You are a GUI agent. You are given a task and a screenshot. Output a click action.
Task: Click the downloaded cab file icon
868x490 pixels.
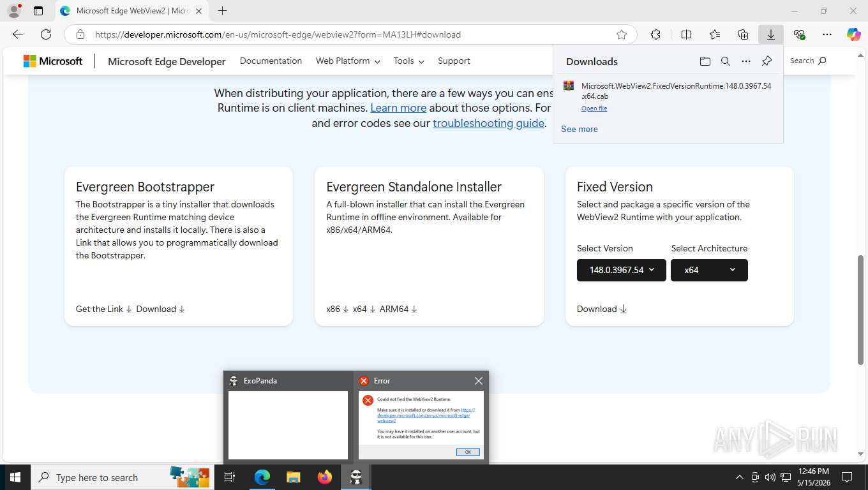(x=568, y=86)
